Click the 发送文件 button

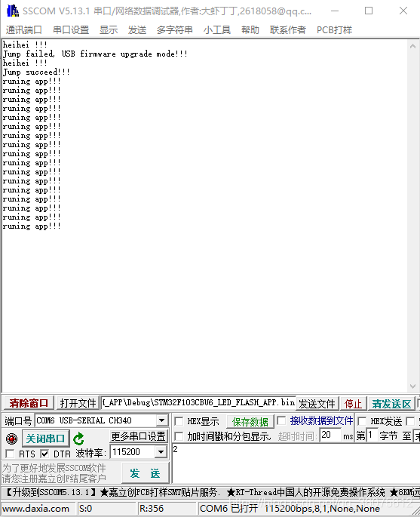317,404
